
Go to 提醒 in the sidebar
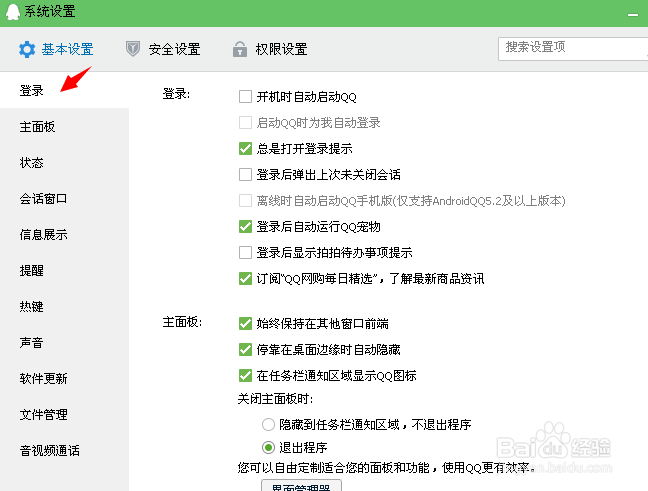click(64, 270)
